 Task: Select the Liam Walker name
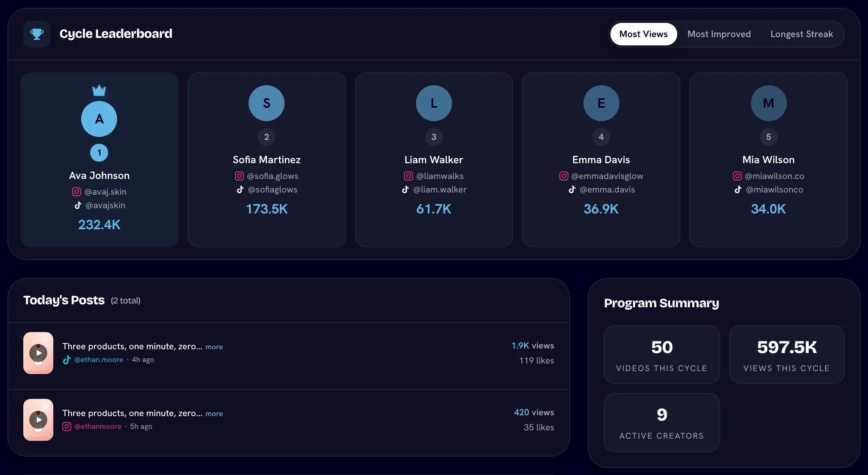(434, 160)
